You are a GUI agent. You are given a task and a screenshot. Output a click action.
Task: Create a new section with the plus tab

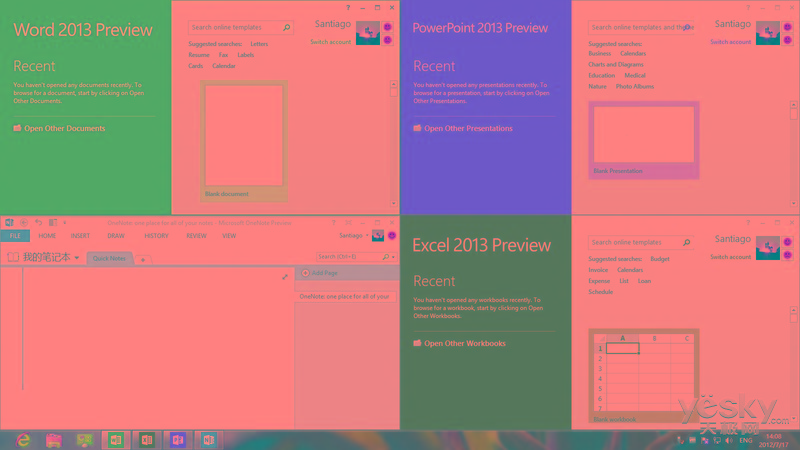(x=143, y=260)
